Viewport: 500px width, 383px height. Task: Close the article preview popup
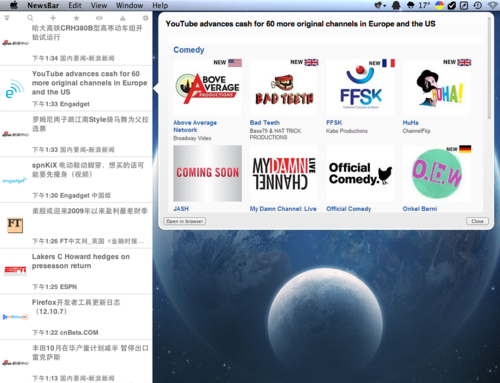click(477, 221)
